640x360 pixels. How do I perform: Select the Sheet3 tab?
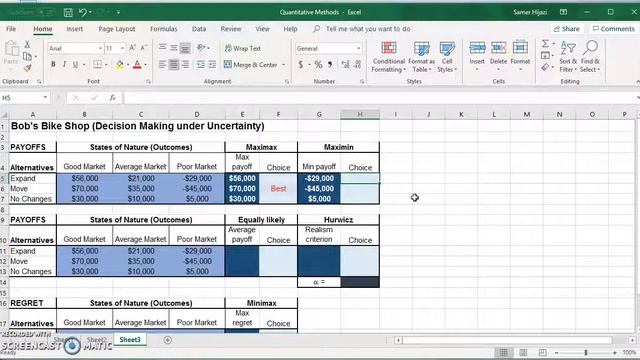click(x=130, y=340)
